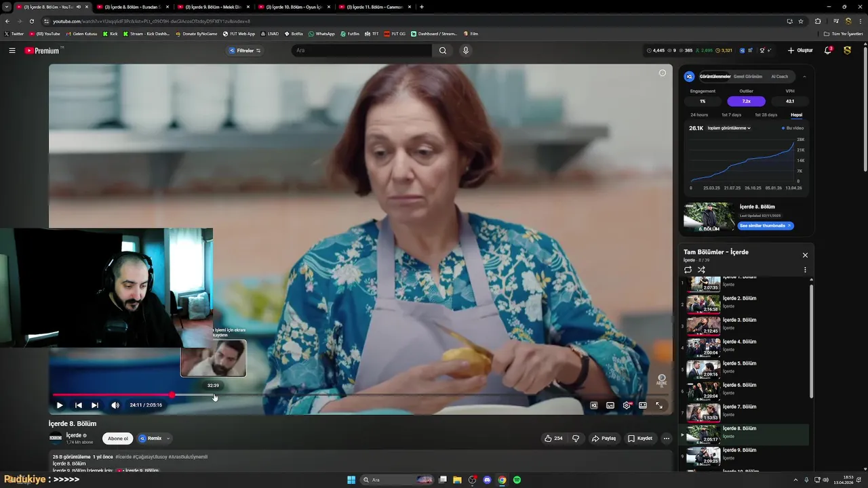Open the notifications bell
This screenshot has width=868, height=488.
click(828, 50)
